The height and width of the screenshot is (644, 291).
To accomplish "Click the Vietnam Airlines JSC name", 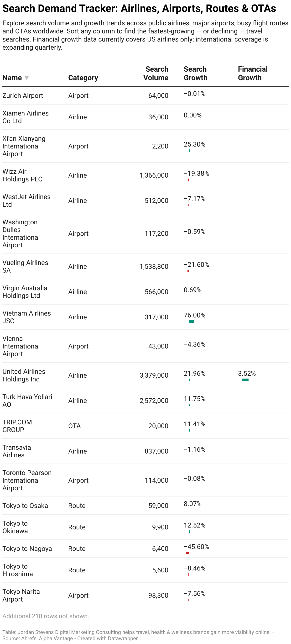I will [27, 317].
